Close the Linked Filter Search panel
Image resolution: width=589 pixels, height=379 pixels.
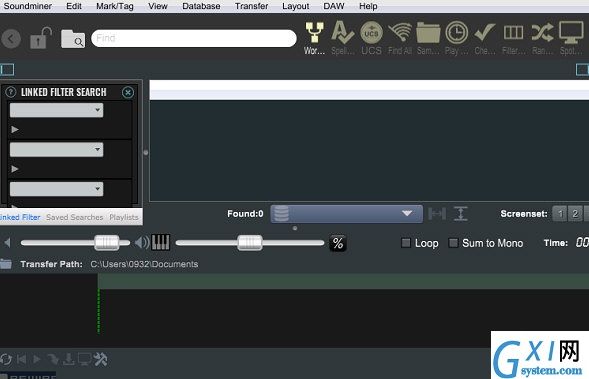point(128,92)
